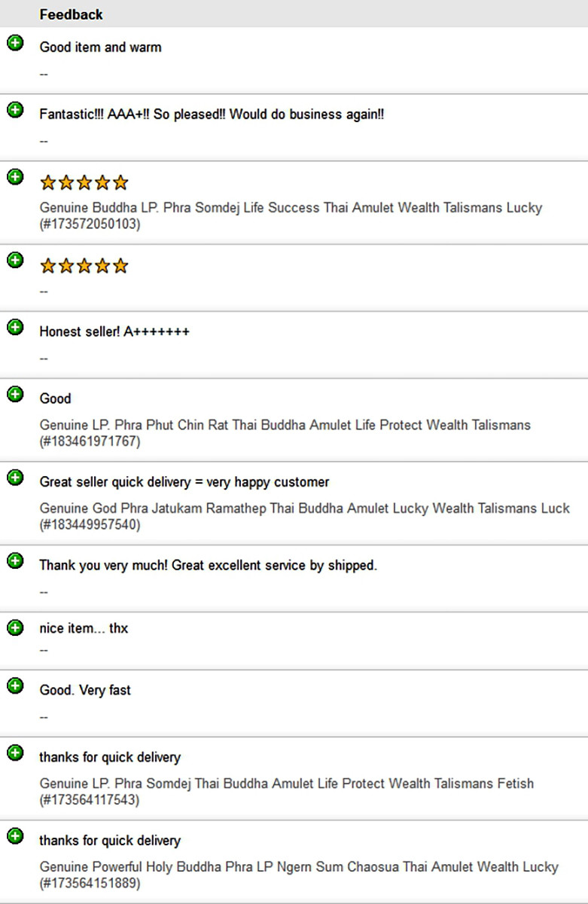Screen dimensions: 588x904
Task: Click the positive icon beside the Ngern Sum Chaosua feedback
Action: [15, 836]
